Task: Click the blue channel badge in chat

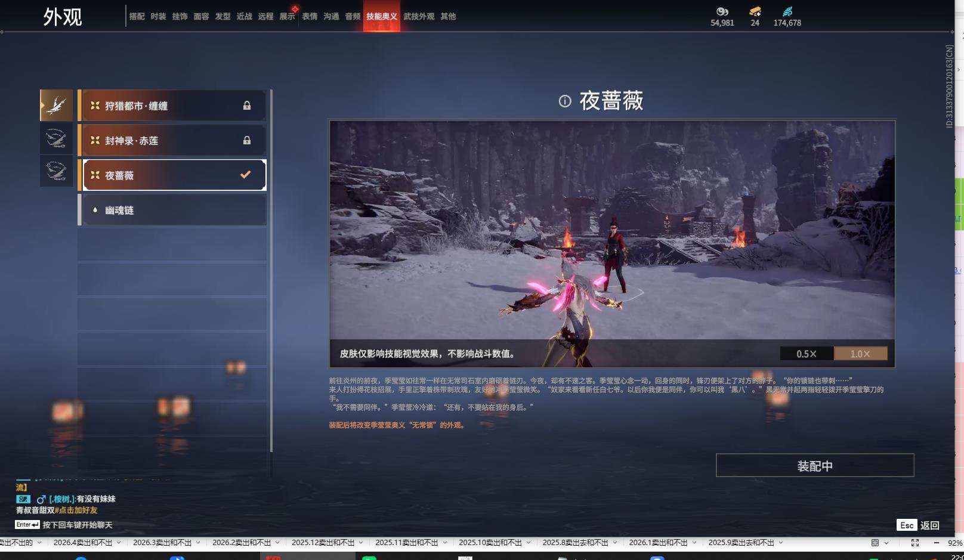Action: [23, 499]
